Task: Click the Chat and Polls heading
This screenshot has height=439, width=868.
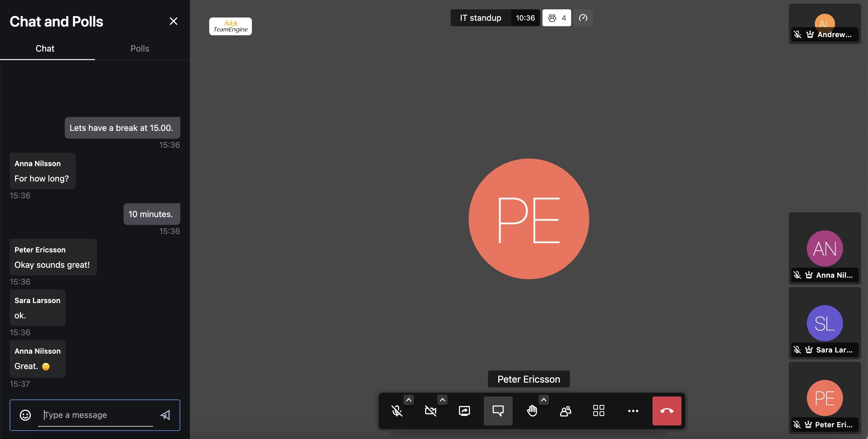Action: point(56,22)
